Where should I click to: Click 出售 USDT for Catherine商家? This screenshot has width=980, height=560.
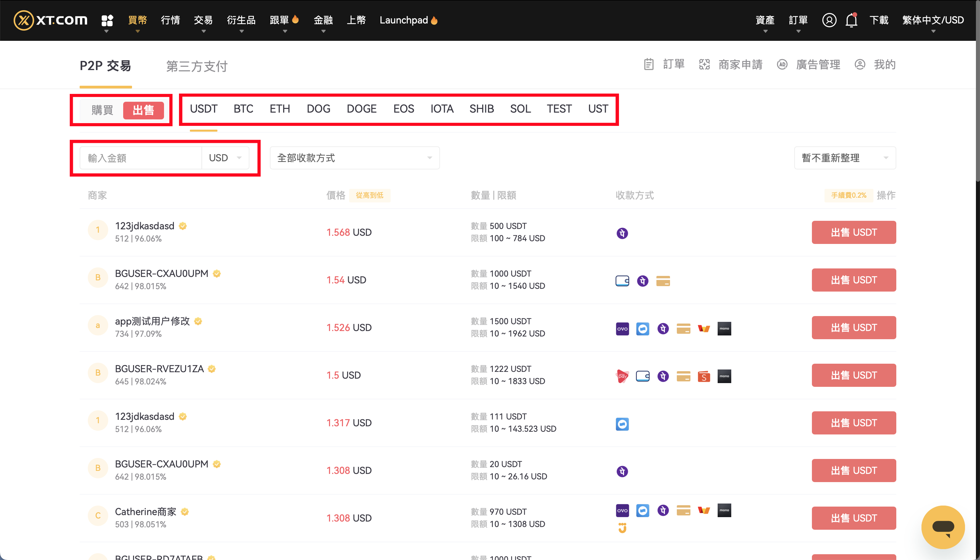[853, 518]
